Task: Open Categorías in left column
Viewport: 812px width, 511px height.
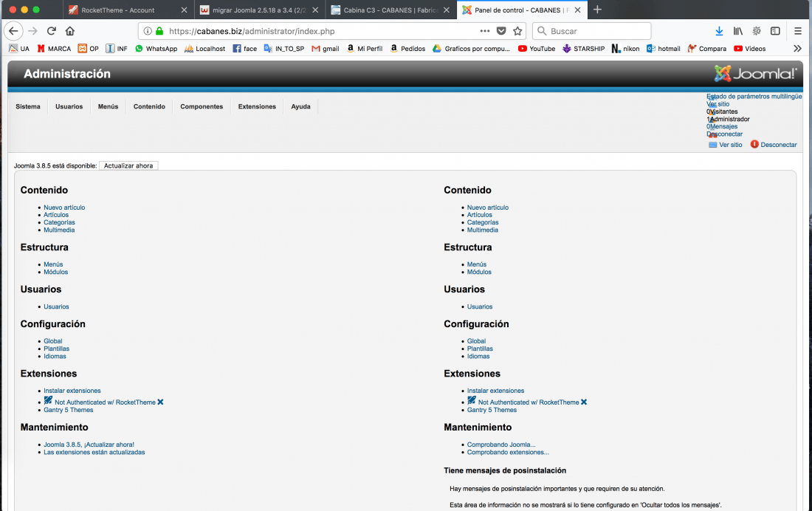Action: [x=59, y=222]
